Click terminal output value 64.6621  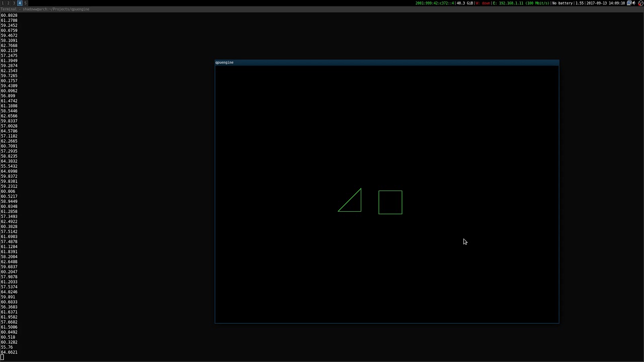pyautogui.click(x=9, y=352)
